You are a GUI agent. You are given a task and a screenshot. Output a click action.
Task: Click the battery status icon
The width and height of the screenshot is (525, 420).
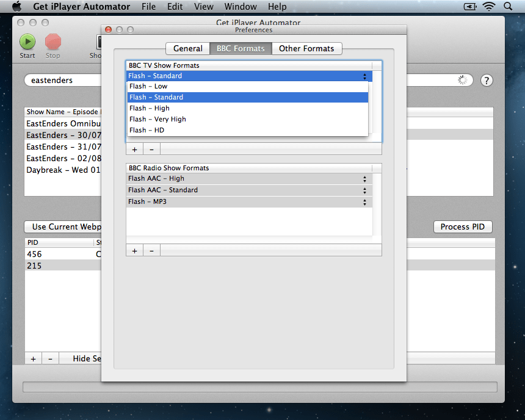point(470,6)
